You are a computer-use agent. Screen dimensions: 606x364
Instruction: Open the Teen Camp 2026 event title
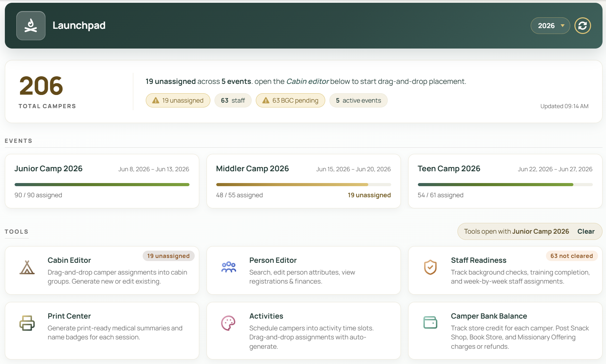pos(449,168)
